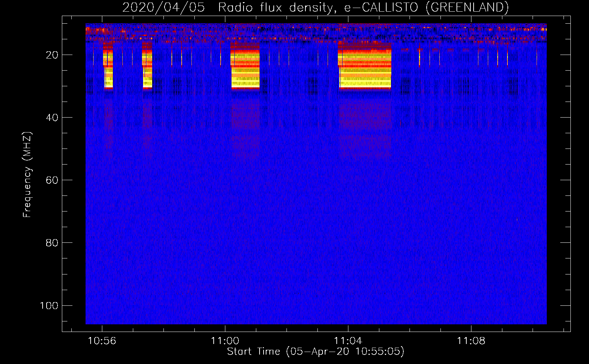589x364 pixels.
Task: Click the "Frequency (MHZ)" axis label
Action: pos(27,175)
